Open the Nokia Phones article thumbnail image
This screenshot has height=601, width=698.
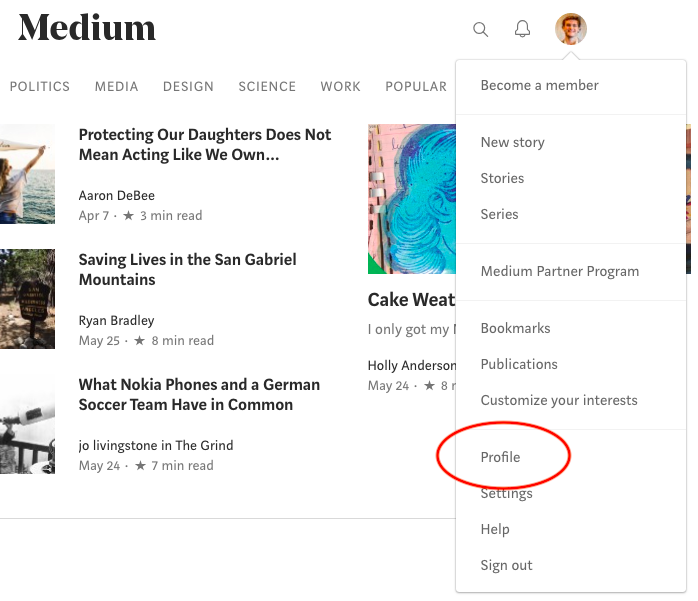click(x=27, y=424)
